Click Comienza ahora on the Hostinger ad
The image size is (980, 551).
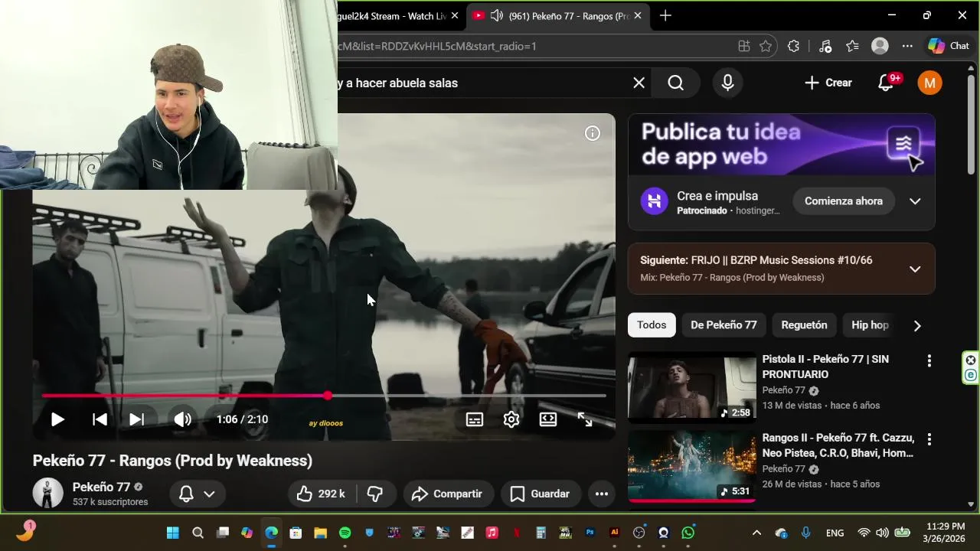click(x=844, y=201)
